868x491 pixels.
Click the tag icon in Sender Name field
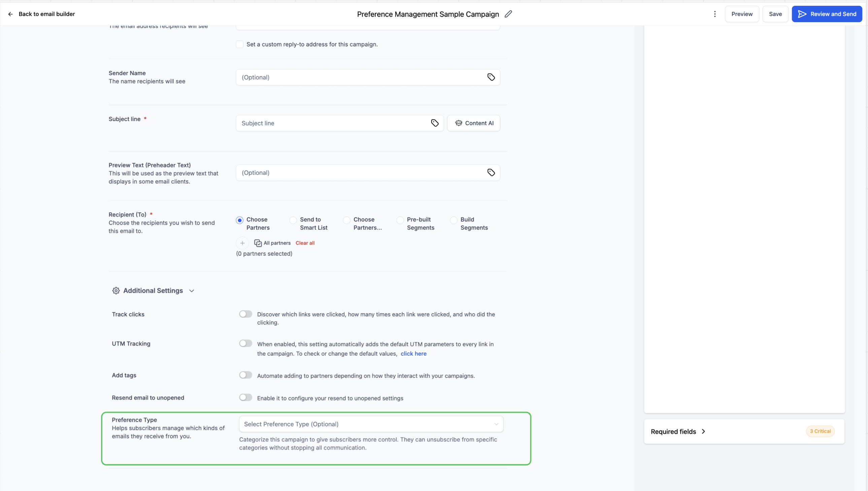pyautogui.click(x=491, y=77)
